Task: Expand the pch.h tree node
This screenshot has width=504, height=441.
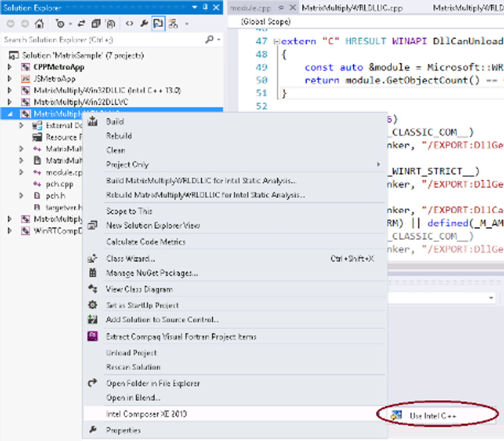Action: tap(21, 196)
